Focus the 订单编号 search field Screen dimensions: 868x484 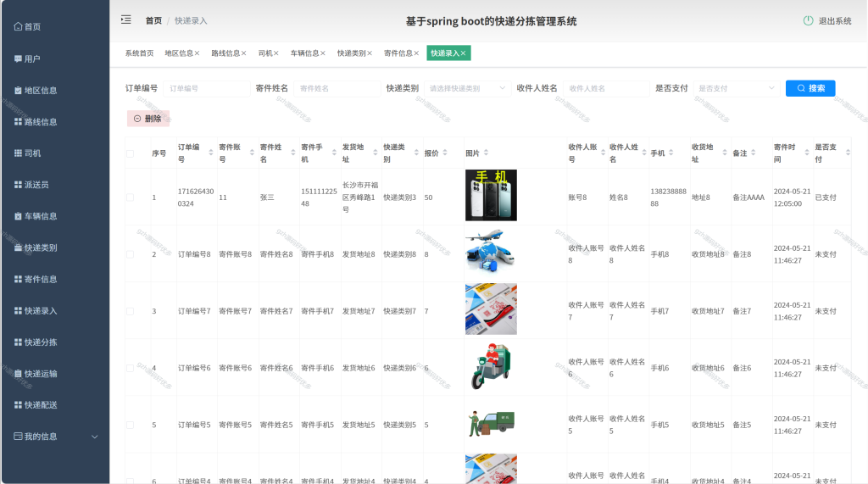207,88
